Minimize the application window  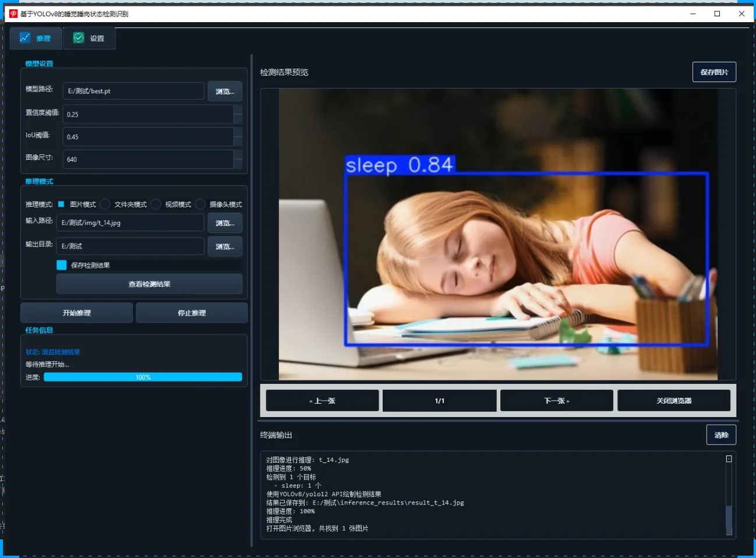tap(693, 13)
